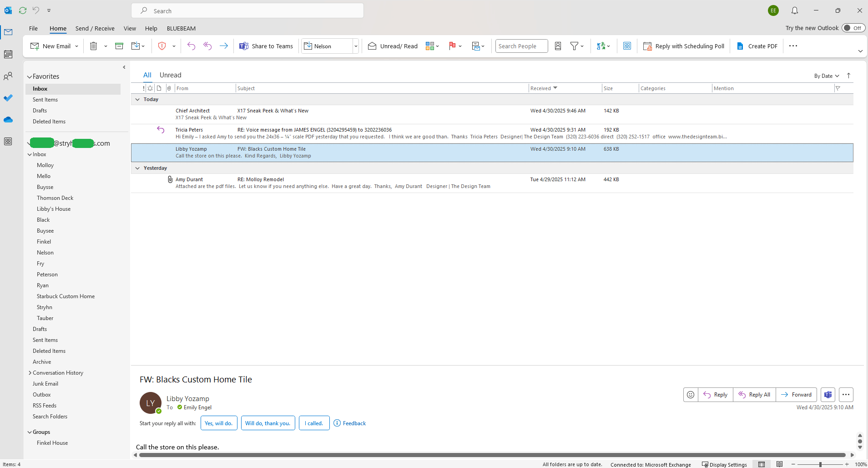
Task: Open the Address Book icon
Action: (x=558, y=46)
